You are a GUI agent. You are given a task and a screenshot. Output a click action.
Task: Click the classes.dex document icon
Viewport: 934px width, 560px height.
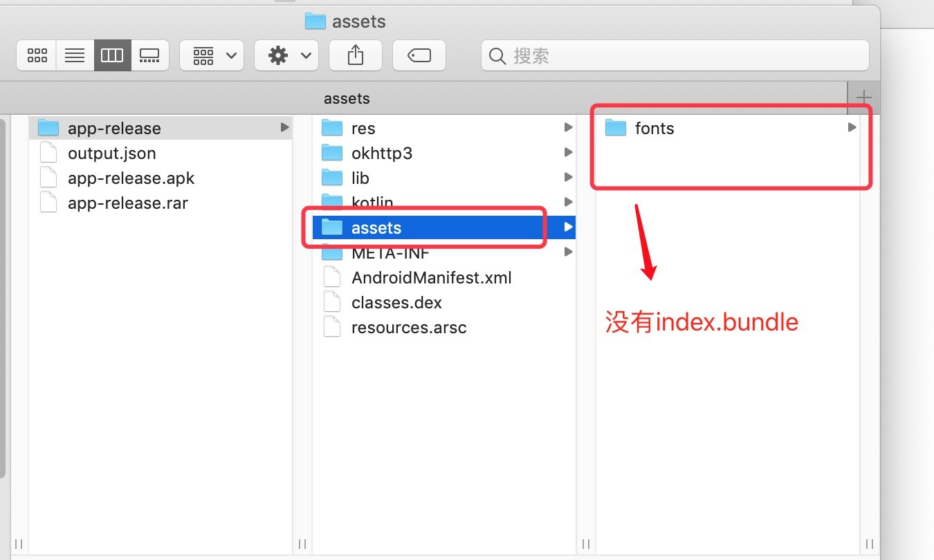tap(332, 302)
